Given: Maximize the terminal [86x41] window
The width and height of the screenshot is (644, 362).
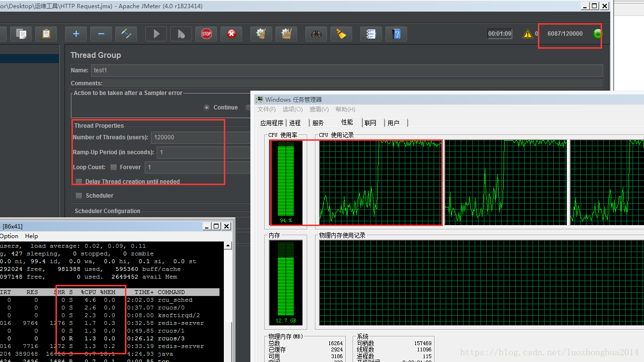Looking at the screenshot, I should (216, 226).
